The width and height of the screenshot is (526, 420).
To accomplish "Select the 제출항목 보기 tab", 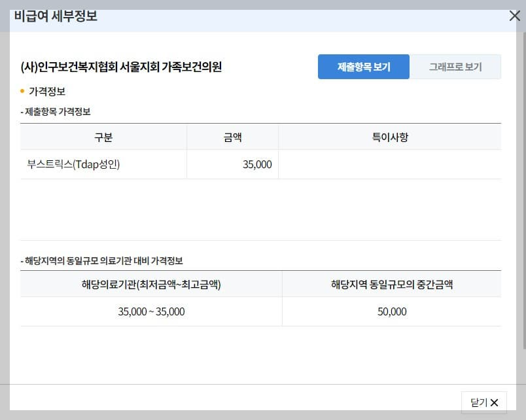I will [x=363, y=66].
